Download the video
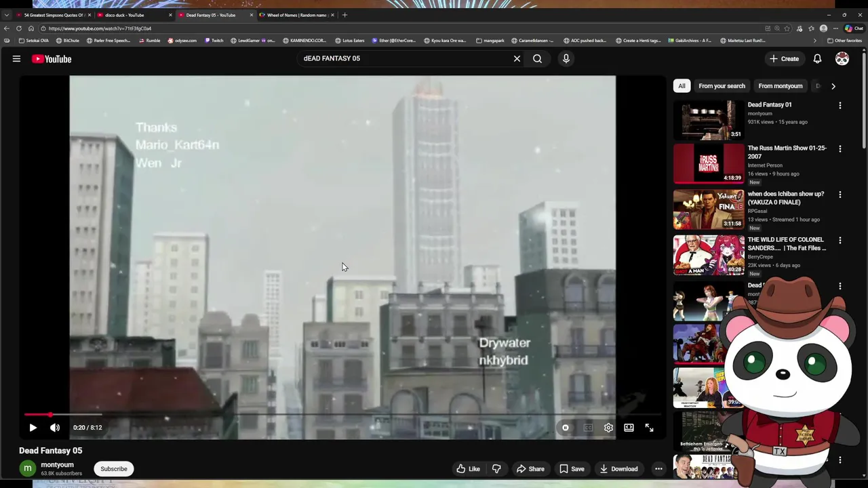868x488 pixels. [x=618, y=469]
